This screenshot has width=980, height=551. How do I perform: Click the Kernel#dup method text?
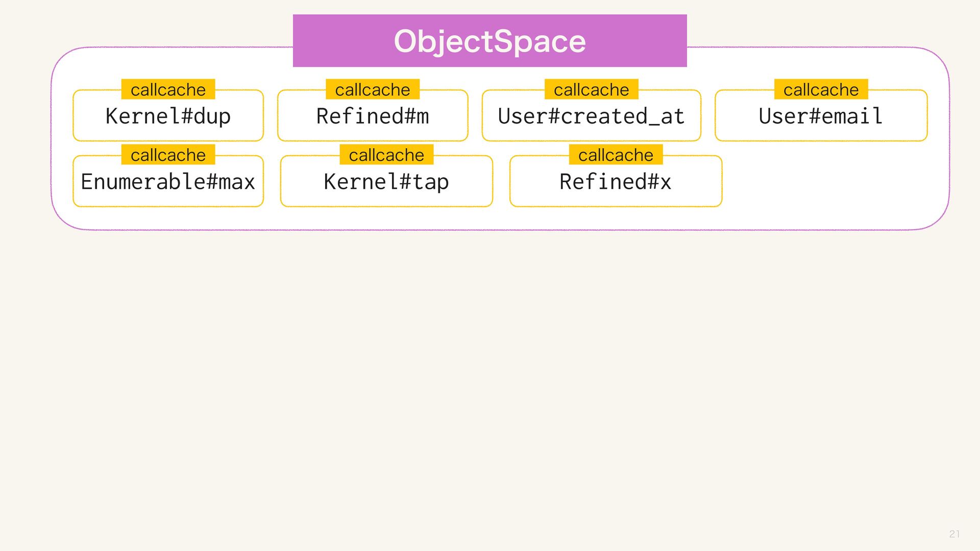click(x=168, y=116)
